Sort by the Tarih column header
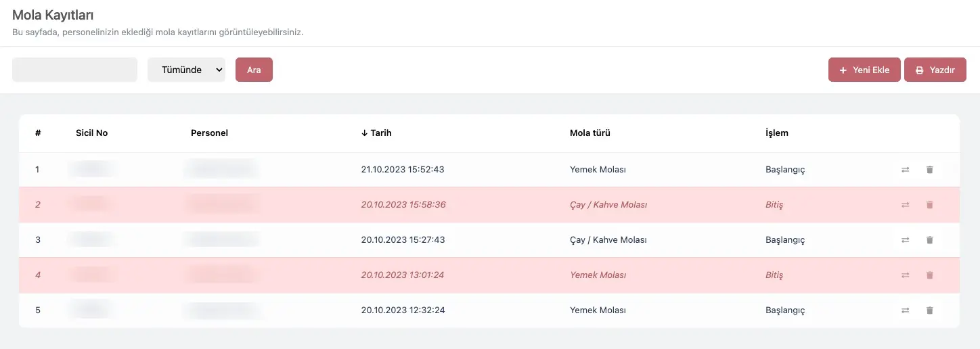Screen dimensions: 980x349 tap(376, 133)
